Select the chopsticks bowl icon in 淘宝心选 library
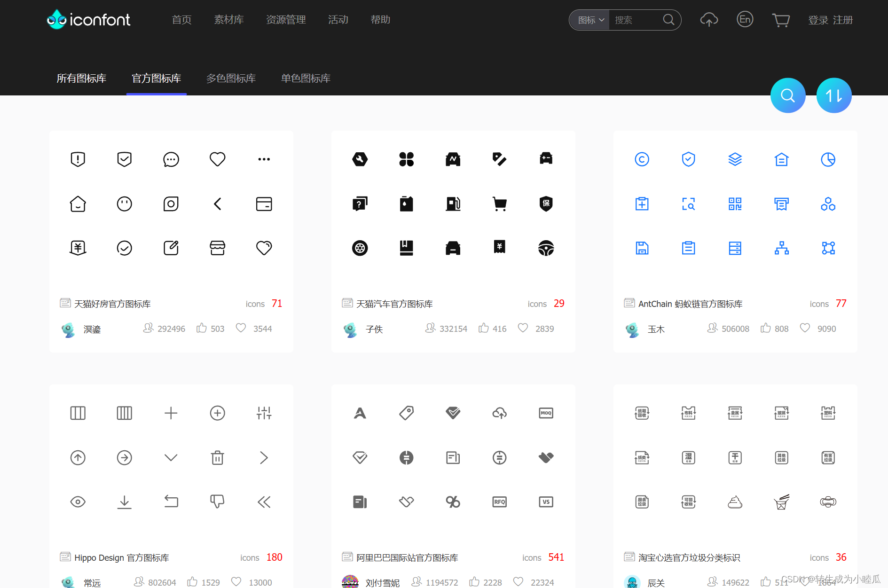Viewport: 888px width, 588px height. (x=782, y=502)
